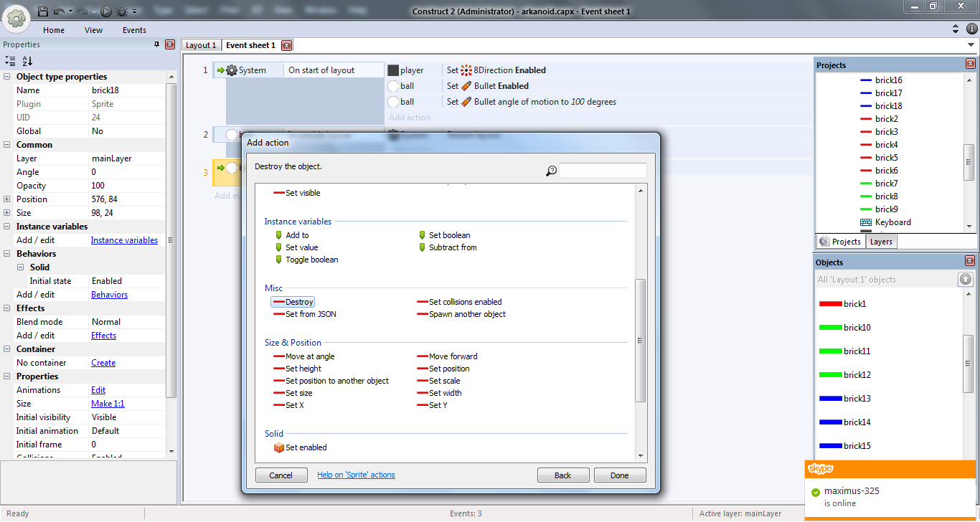
Task: Switch to the Layout 1 tab
Action: [201, 45]
